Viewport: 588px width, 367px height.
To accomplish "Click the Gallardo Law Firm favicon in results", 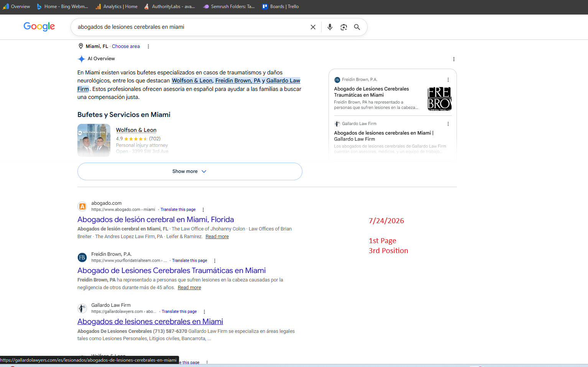I will [x=82, y=308].
